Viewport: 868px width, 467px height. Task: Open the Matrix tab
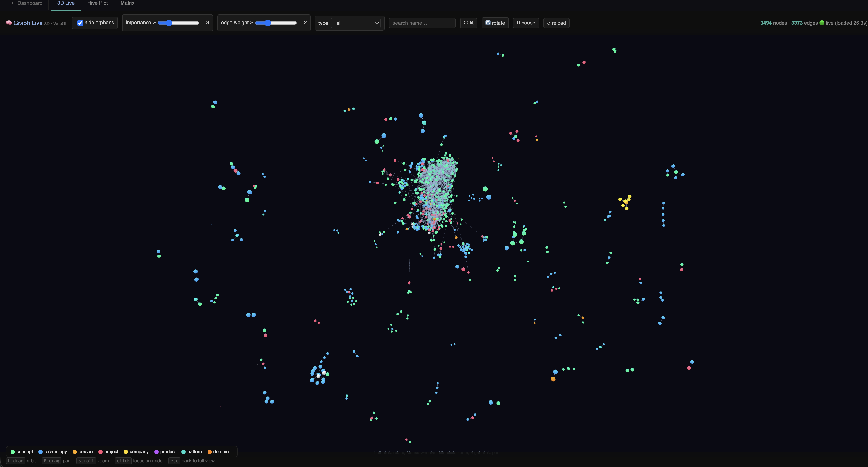coord(127,3)
